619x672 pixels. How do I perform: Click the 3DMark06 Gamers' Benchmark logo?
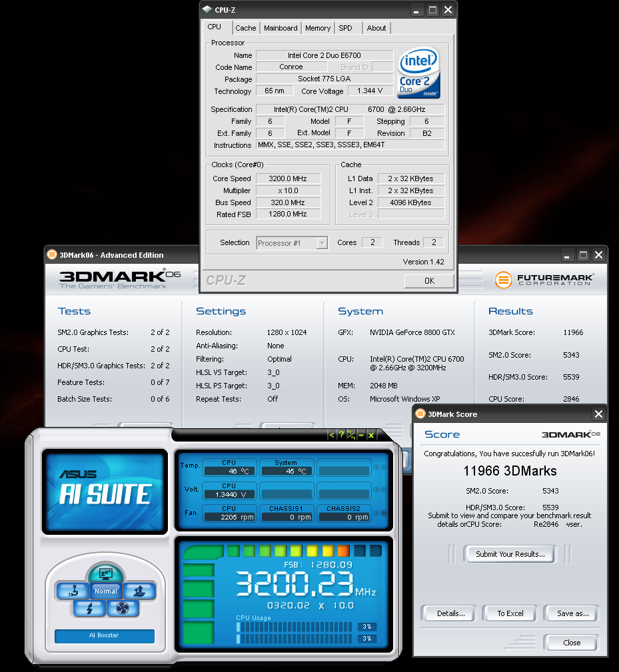pos(119,280)
